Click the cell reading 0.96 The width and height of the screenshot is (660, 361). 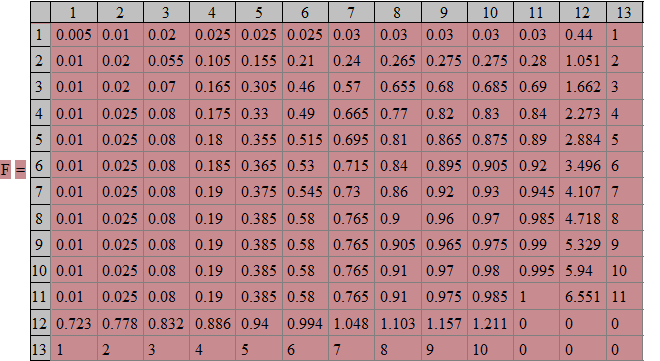pos(444,218)
